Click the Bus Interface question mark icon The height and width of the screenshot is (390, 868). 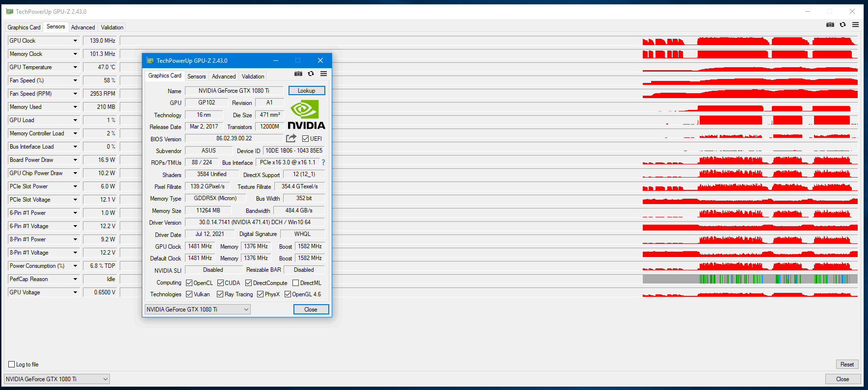[x=323, y=162]
